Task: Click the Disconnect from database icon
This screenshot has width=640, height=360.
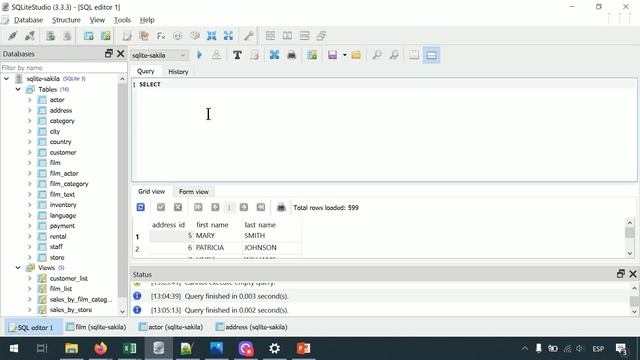Action: coord(30,36)
